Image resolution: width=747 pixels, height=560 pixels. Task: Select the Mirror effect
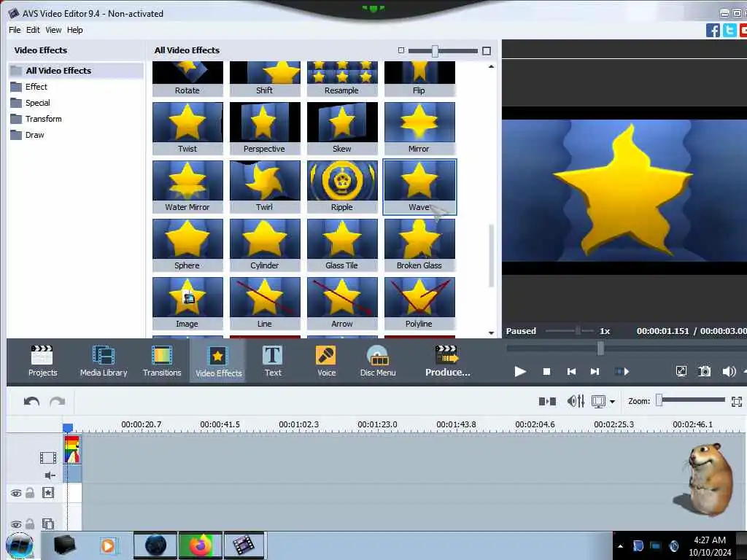(x=419, y=128)
